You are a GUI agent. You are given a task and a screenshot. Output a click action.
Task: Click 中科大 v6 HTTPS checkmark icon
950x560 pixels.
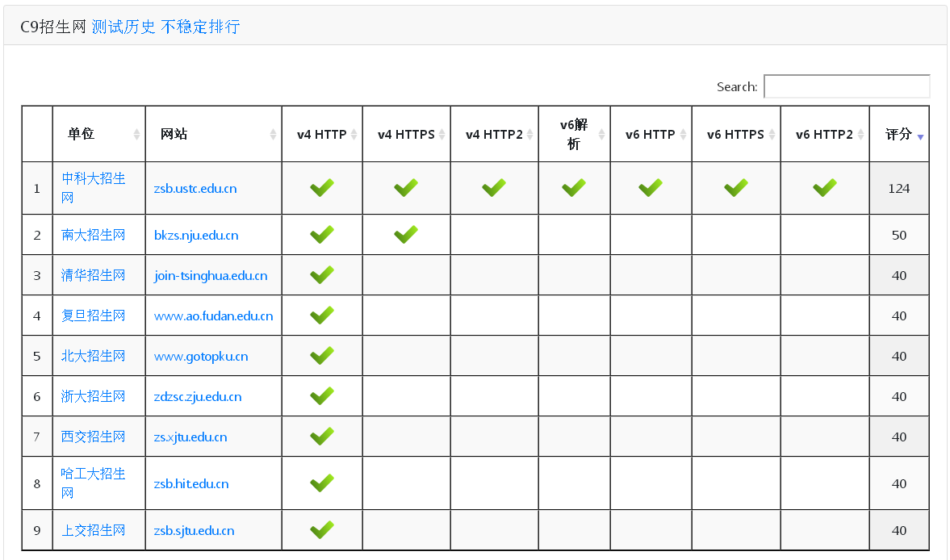[736, 188]
